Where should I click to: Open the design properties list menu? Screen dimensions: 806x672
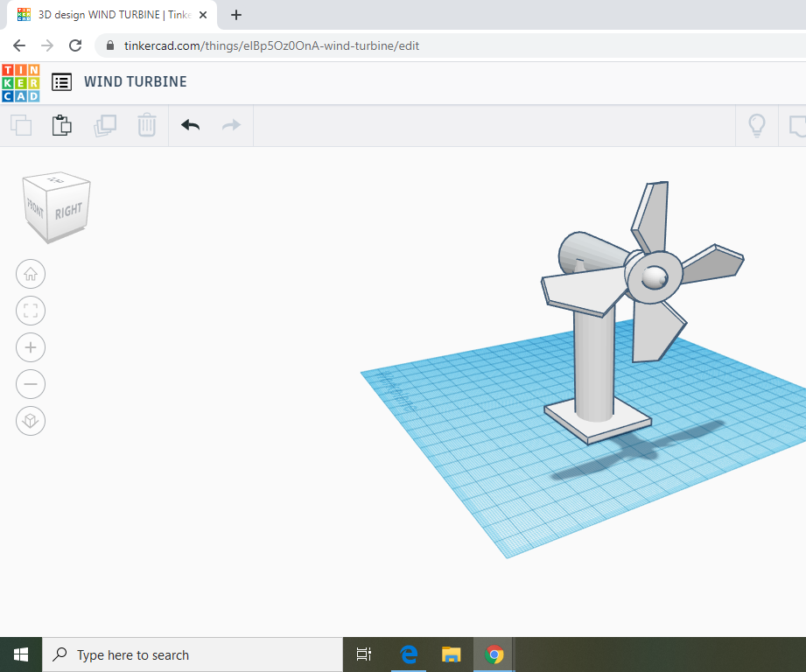(61, 81)
